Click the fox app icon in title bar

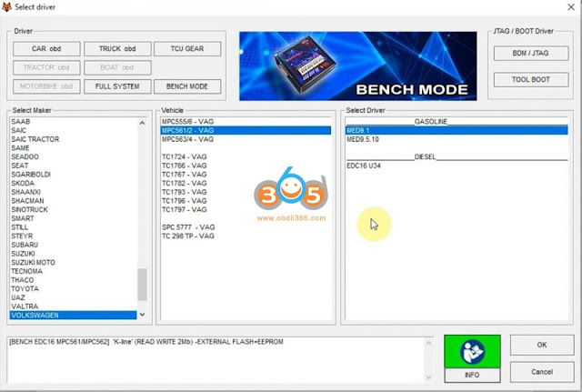6,7
